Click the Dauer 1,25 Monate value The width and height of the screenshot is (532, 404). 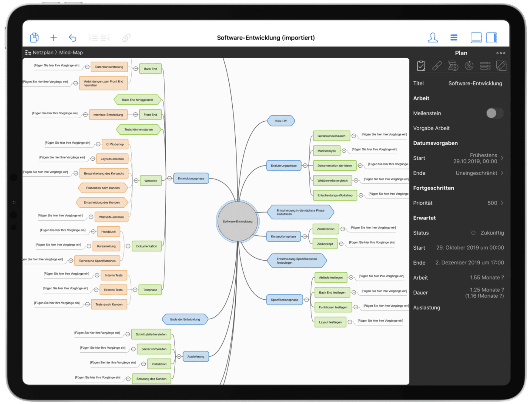click(485, 293)
